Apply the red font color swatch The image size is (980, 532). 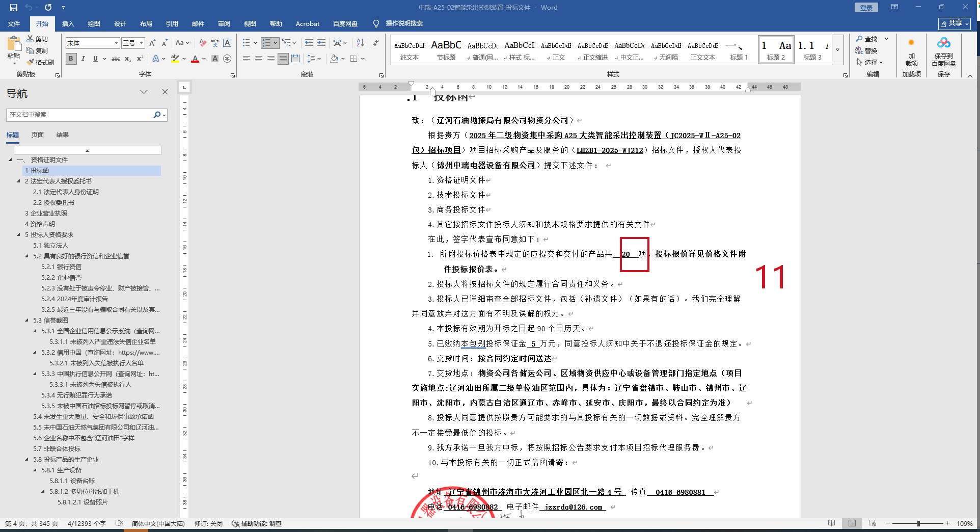tap(195, 59)
